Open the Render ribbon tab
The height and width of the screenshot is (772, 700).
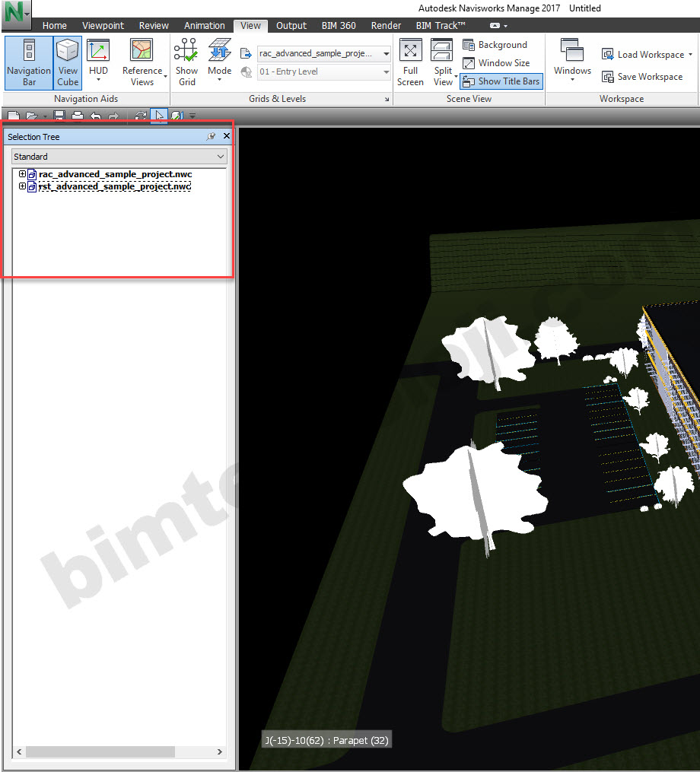pos(386,25)
